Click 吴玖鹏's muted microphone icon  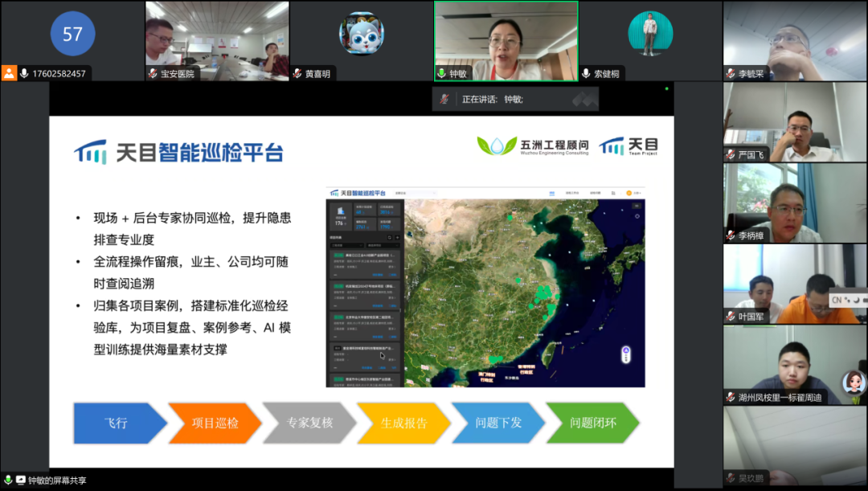pyautogui.click(x=731, y=478)
